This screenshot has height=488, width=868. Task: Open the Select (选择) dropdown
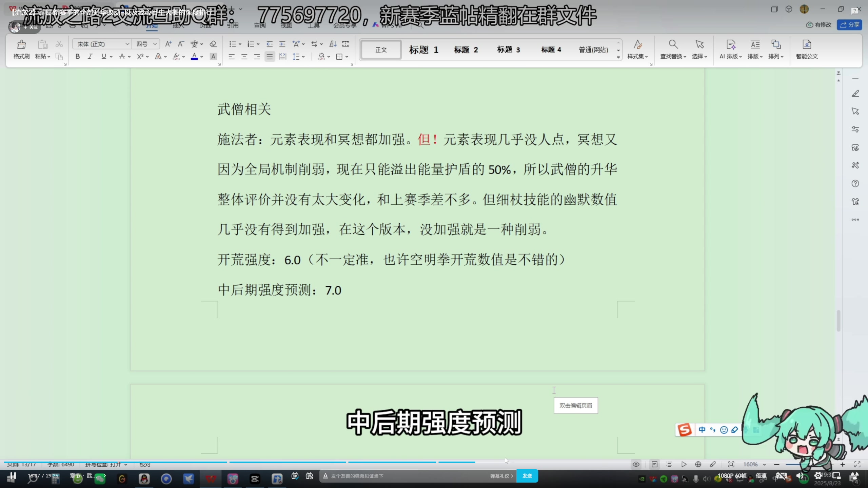pyautogui.click(x=699, y=49)
